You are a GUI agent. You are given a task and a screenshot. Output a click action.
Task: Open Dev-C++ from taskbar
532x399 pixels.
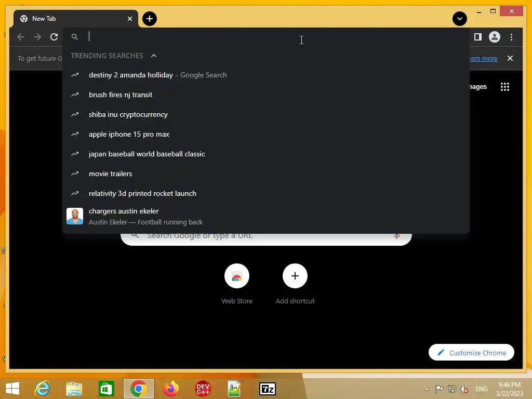point(203,389)
